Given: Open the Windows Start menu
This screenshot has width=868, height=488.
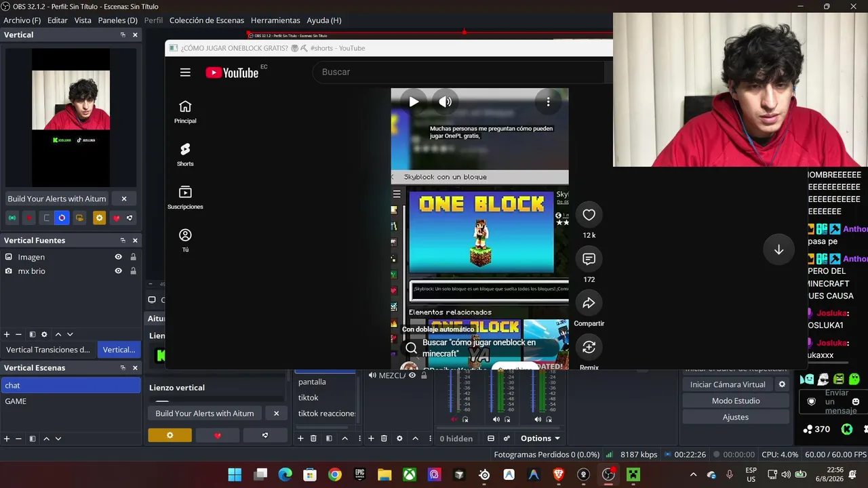Looking at the screenshot, I should pos(235,474).
